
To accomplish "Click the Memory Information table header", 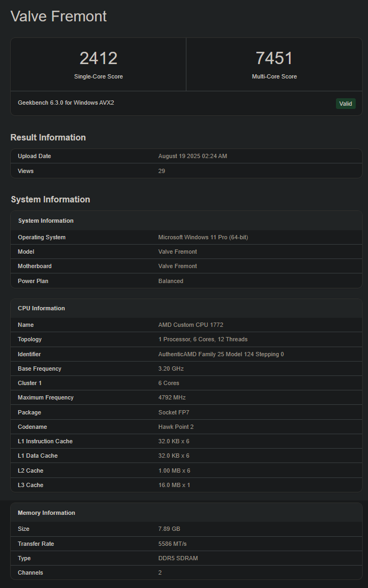I will point(46,513).
